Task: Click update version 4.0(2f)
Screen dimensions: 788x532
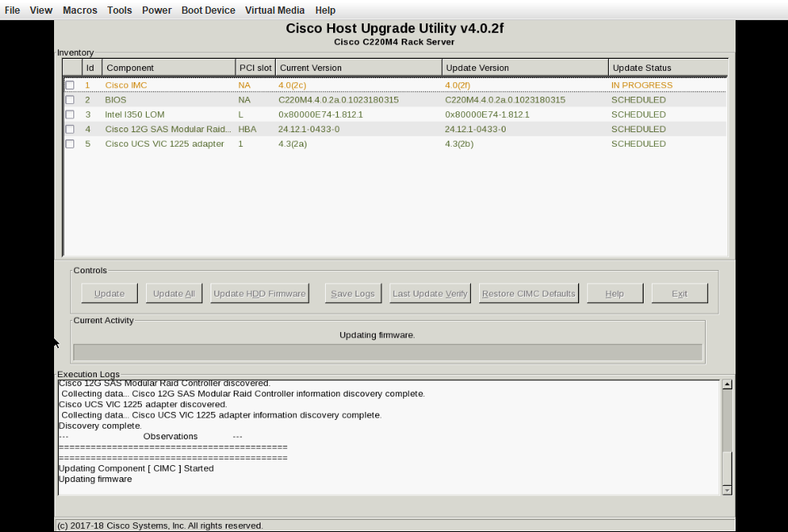Action: [457, 85]
